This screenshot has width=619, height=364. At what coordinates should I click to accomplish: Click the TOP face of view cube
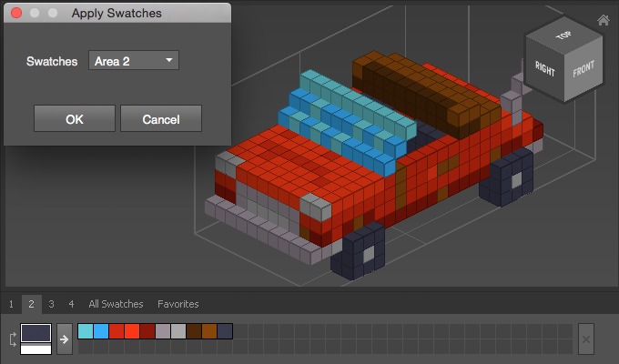564,36
